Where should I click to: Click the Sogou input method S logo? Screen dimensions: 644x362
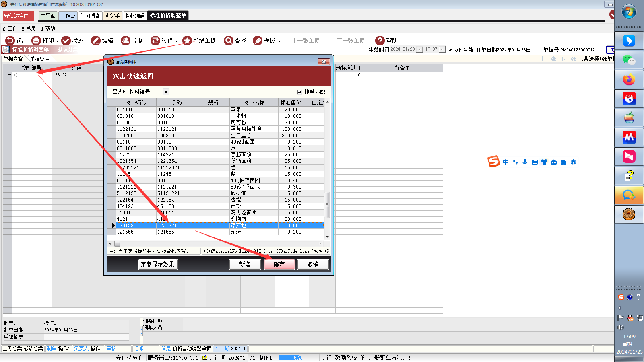(x=493, y=162)
